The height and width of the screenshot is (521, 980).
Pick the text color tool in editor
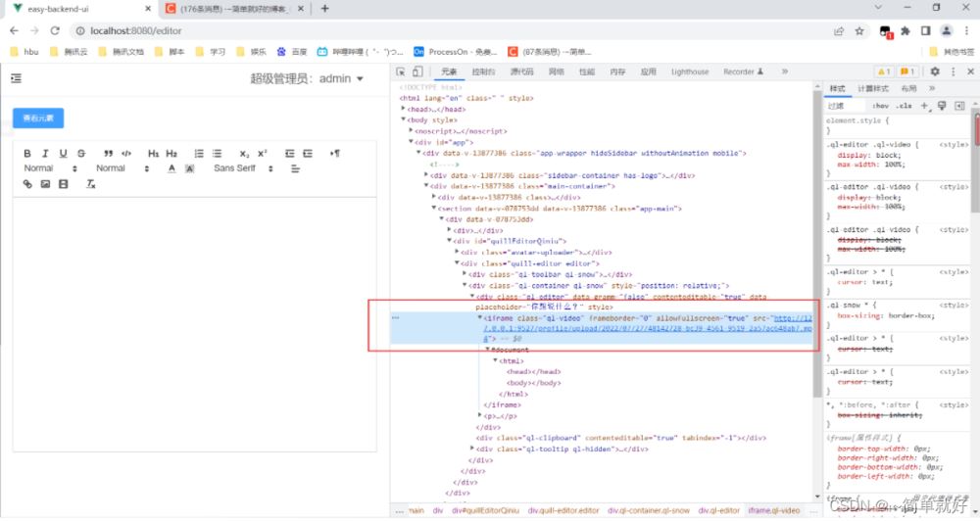(171, 168)
